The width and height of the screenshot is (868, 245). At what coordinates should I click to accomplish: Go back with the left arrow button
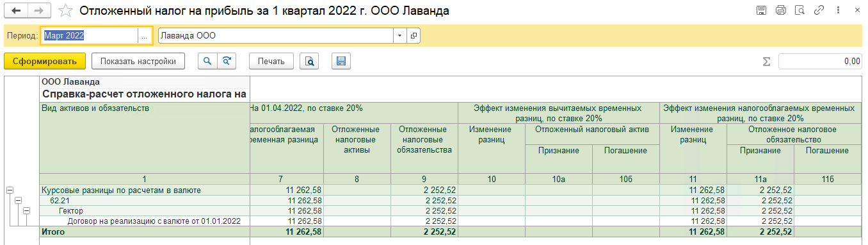16,11
